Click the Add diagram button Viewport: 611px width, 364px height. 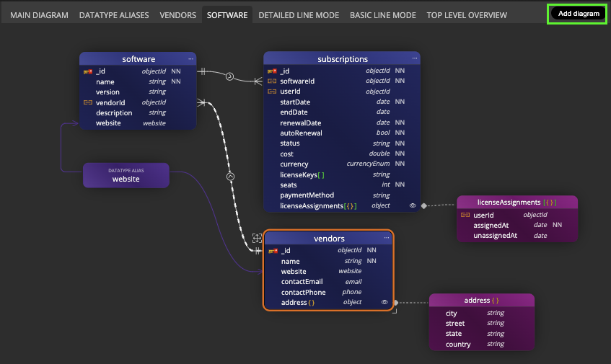[579, 14]
